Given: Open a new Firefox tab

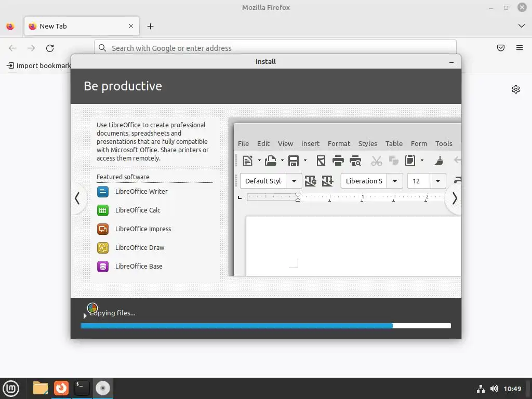Looking at the screenshot, I should (150, 26).
